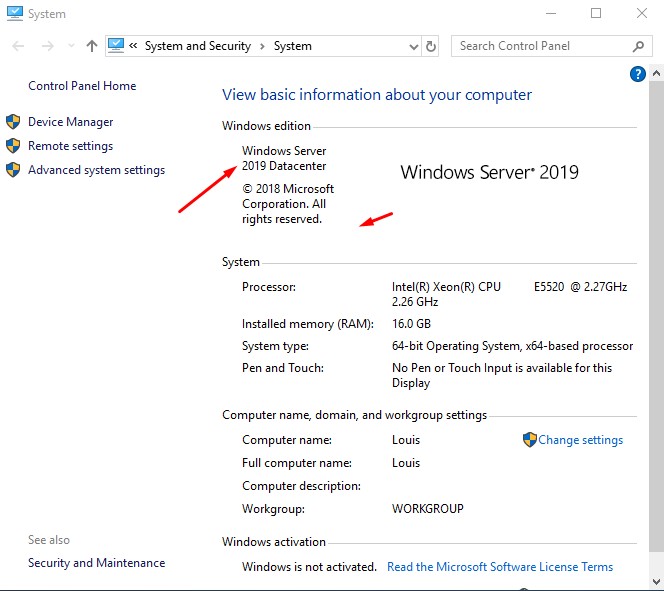Screen dimensions: 664x591
Task: Click the blue Help question mark icon
Action: tap(637, 74)
